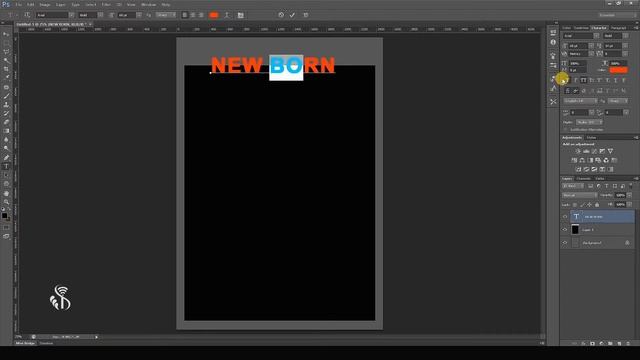Open the Filter menu
This screenshot has width=640, height=360.
pyautogui.click(x=106, y=4)
